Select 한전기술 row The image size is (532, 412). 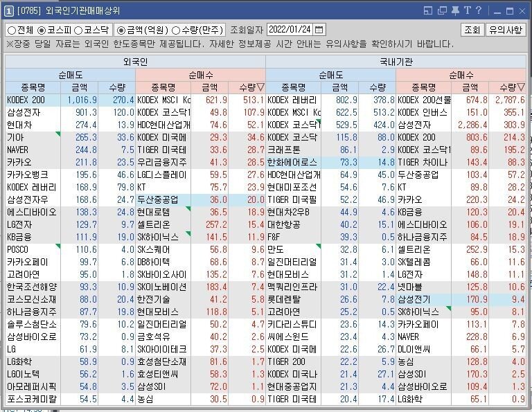(x=200, y=299)
